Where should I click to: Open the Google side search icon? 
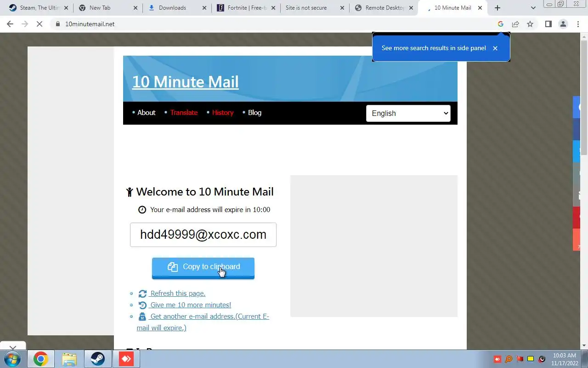point(501,24)
